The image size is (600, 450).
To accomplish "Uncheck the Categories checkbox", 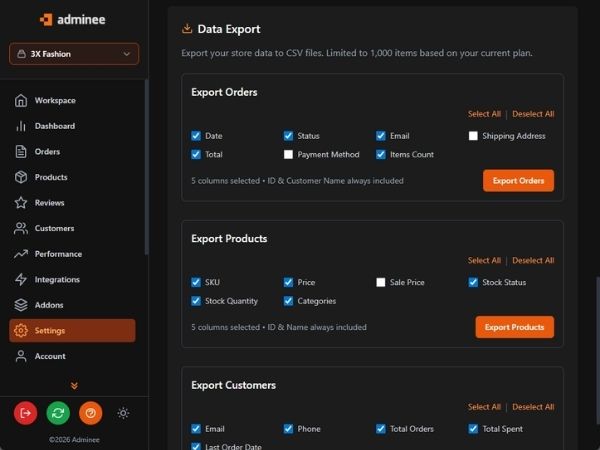I will [288, 301].
